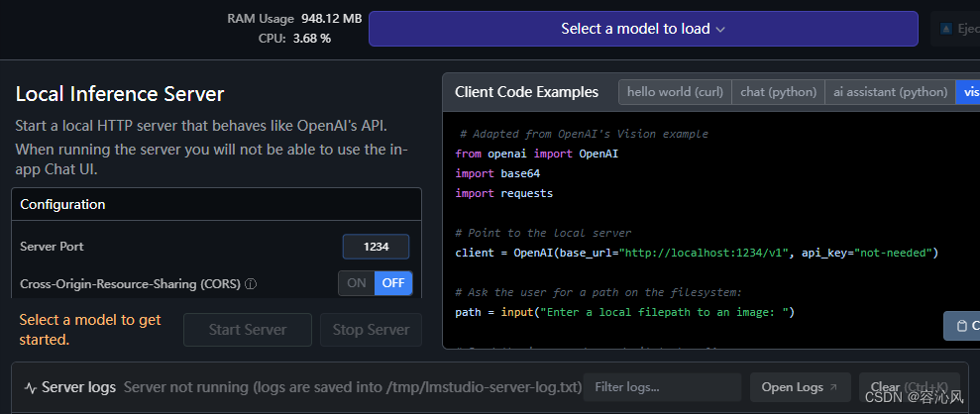
Task: Select the highlighted vision example tab
Action: pyautogui.click(x=968, y=92)
